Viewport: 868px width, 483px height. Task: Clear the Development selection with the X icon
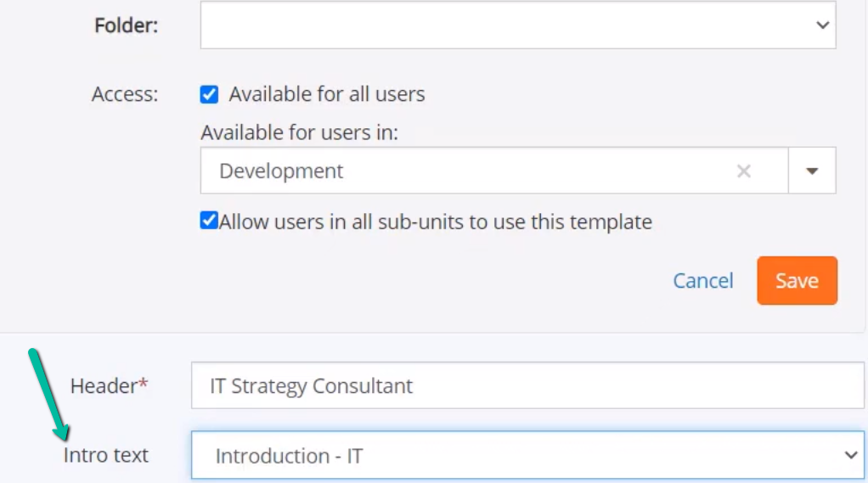(743, 171)
